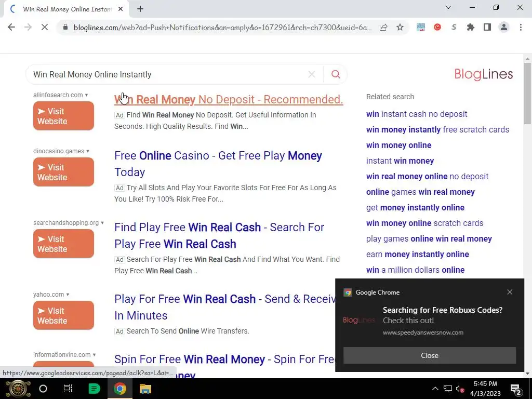Visit Website for searchandshopping.org
The image size is (532, 399).
(x=63, y=244)
